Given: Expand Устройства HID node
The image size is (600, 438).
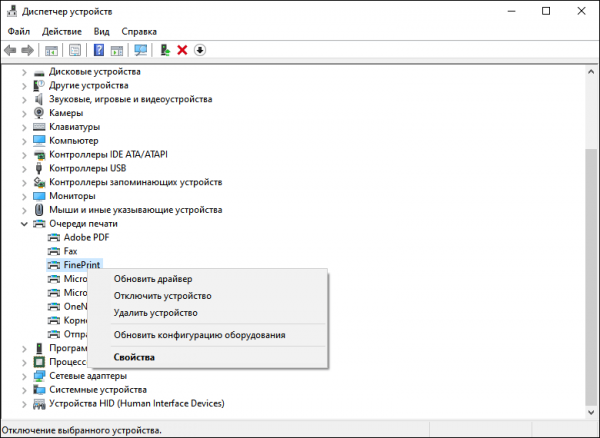Looking at the screenshot, I should 24,404.
